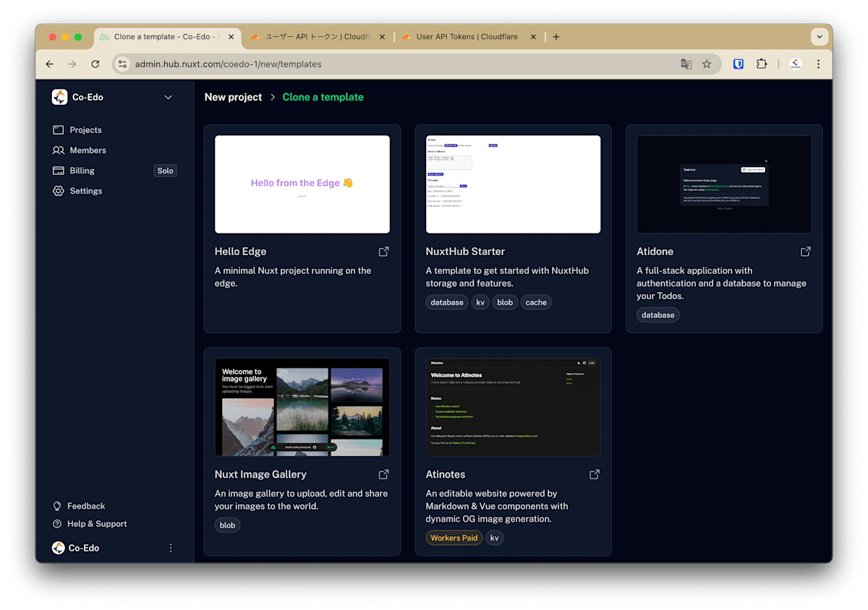Click the cache tag on NuxtHub Starter
The width and height of the screenshot is (868, 610).
pos(536,302)
